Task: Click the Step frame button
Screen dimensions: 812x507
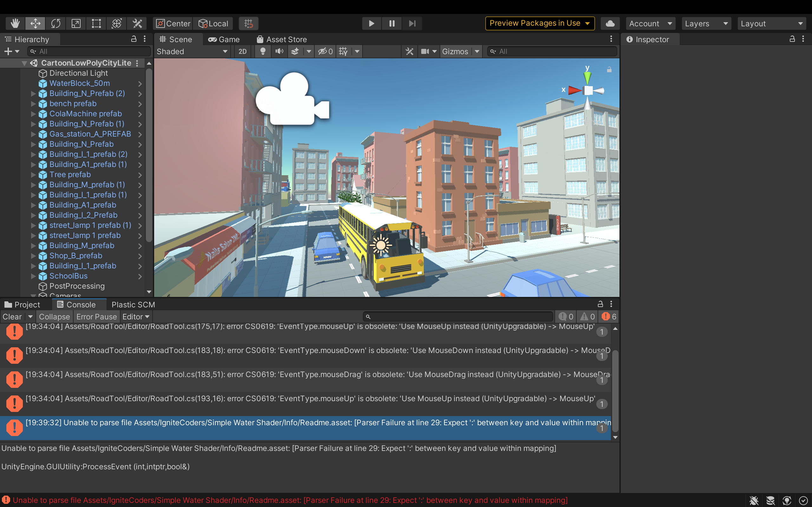Action: click(x=412, y=23)
